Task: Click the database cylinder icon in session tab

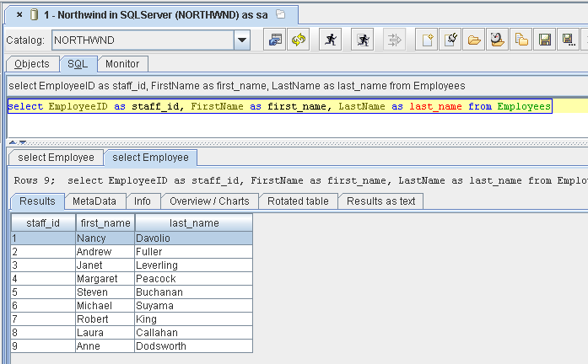Action: [x=34, y=14]
